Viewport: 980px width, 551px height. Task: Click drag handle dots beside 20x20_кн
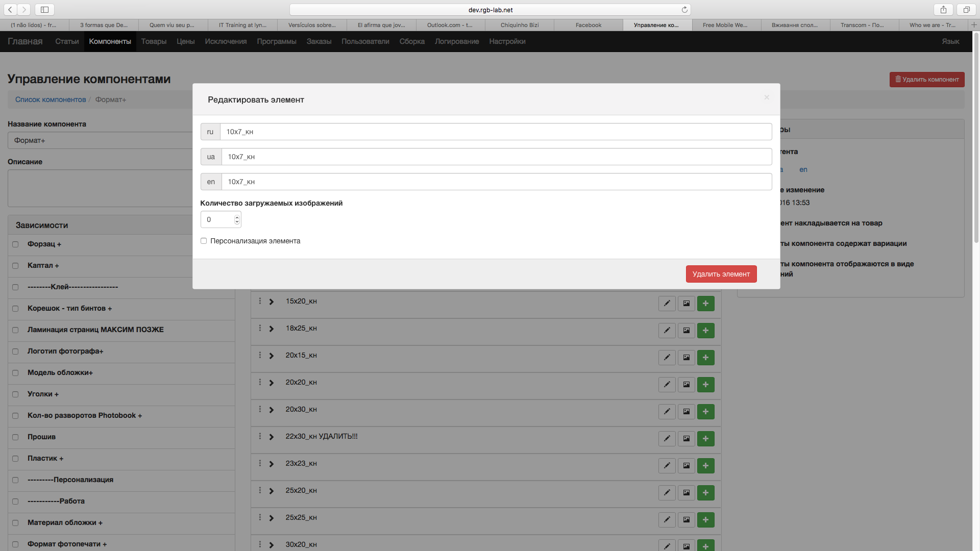[260, 382]
